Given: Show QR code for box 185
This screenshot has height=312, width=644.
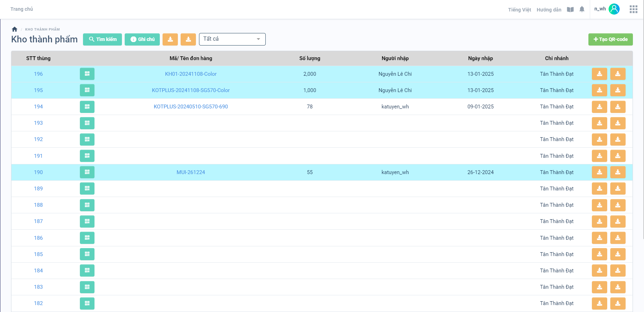Looking at the screenshot, I should click(87, 254).
